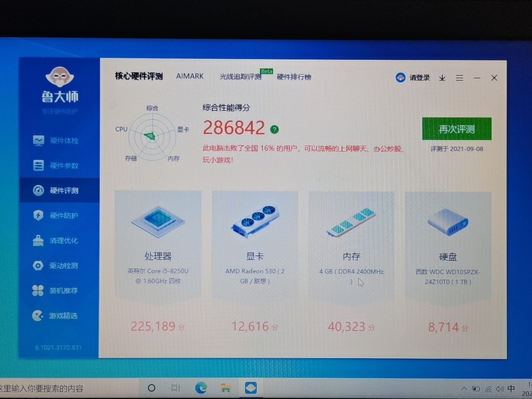This screenshot has width=532, height=399.
Task: Click the WDC WD10SPZX disk description
Action: pyautogui.click(x=448, y=277)
